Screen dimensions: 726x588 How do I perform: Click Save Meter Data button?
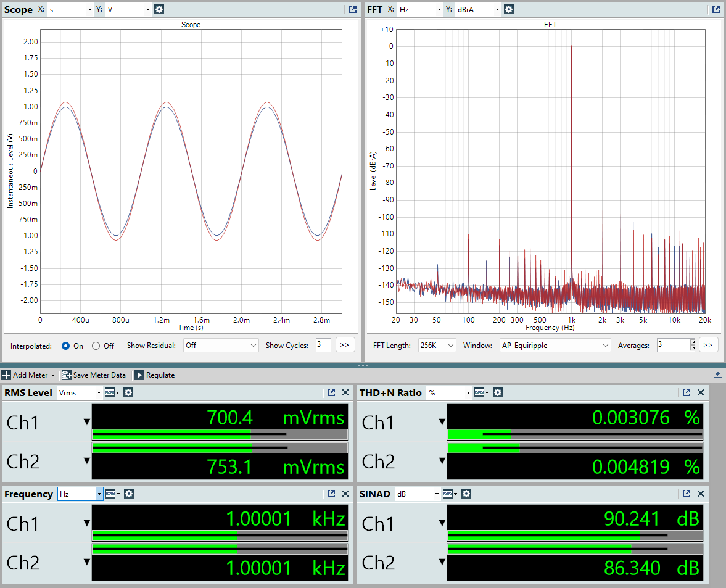coord(94,375)
